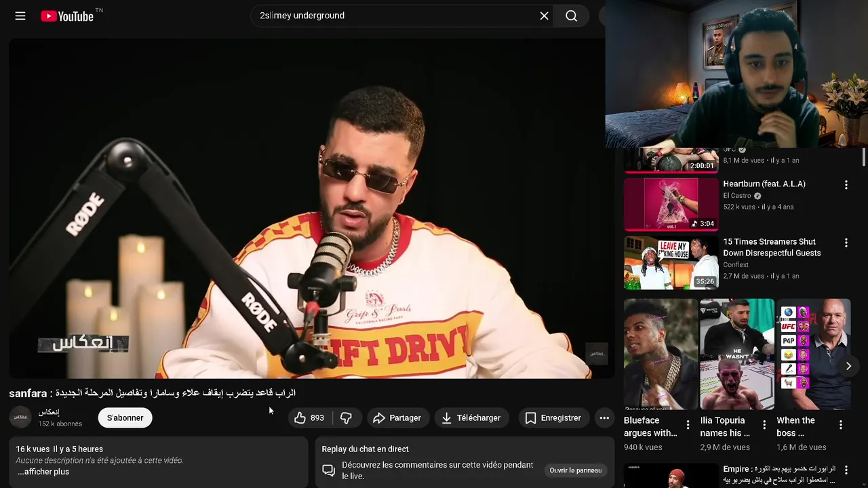Image resolution: width=868 pixels, height=488 pixels.
Task: Open the 'Ilia Topuria names his...' short
Action: (737, 354)
